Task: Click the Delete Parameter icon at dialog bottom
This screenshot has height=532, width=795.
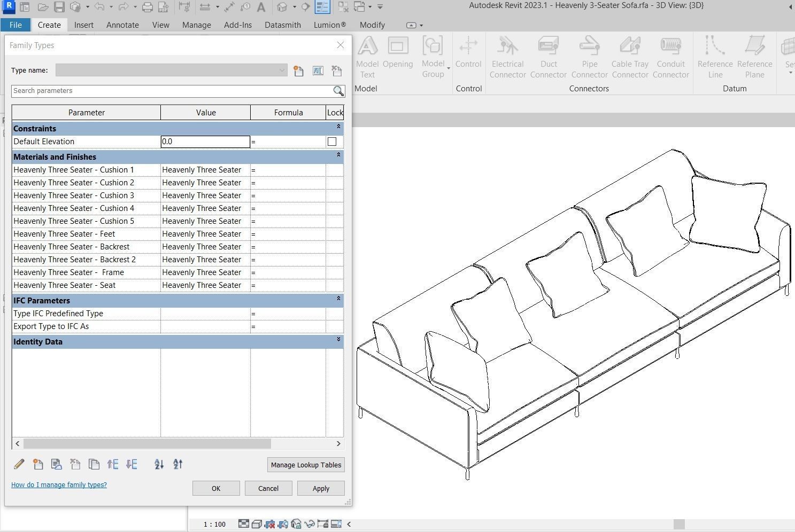Action: (75, 464)
